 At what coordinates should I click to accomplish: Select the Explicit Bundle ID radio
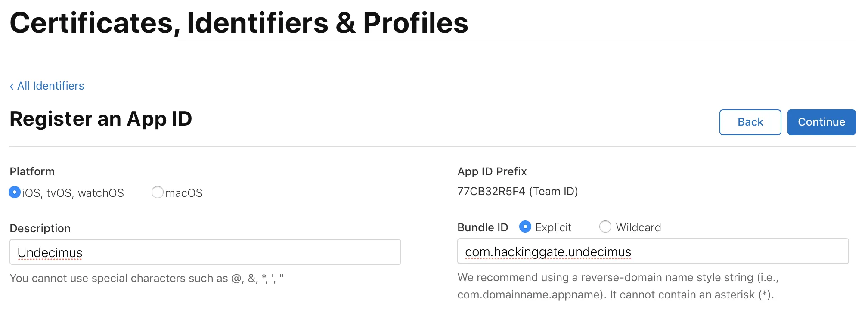[525, 227]
